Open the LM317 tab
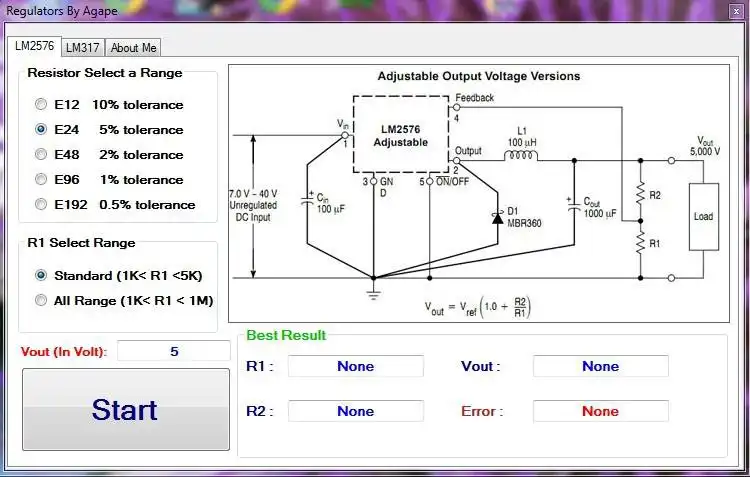 coord(83,48)
